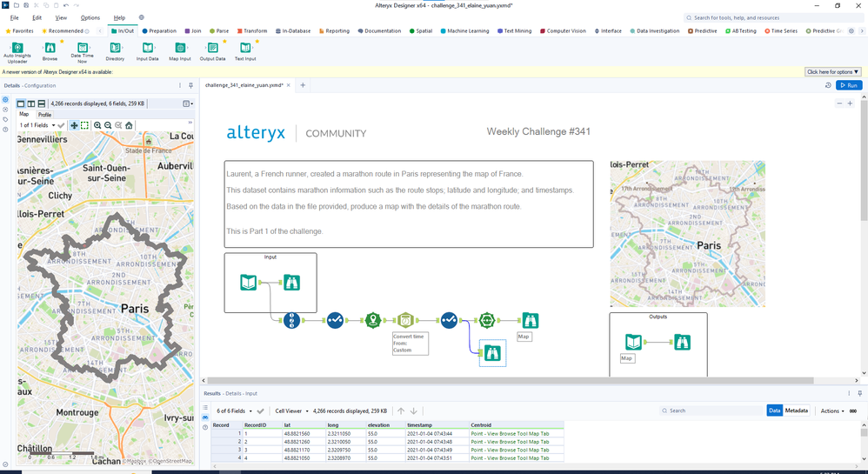Open the View menu
Screen dimensions: 868x474
pos(61,17)
